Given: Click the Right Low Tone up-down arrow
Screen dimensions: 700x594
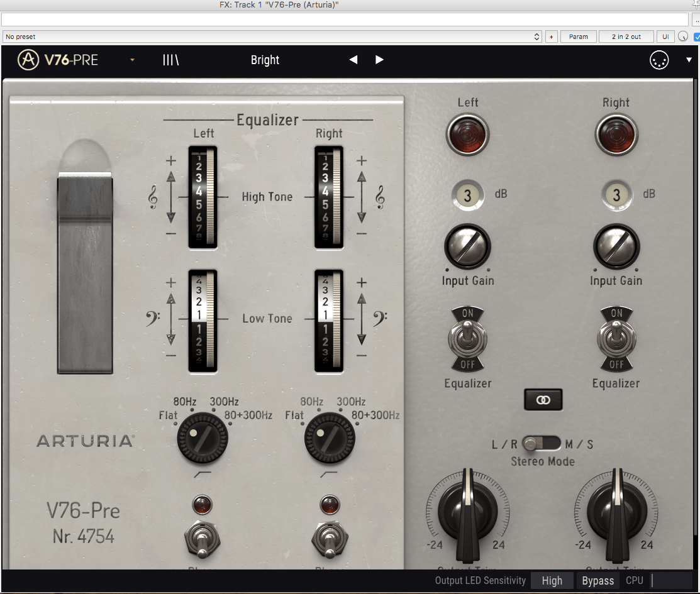Looking at the screenshot, I should tap(362, 319).
